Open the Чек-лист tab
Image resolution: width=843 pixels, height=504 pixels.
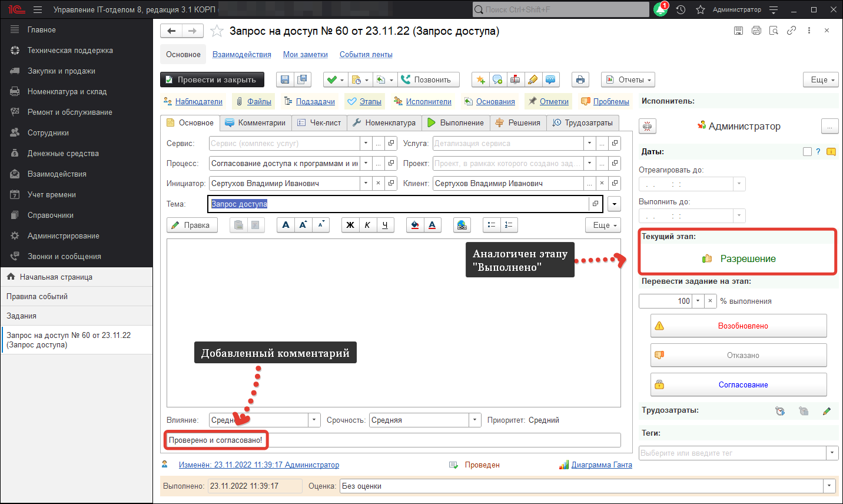point(320,122)
